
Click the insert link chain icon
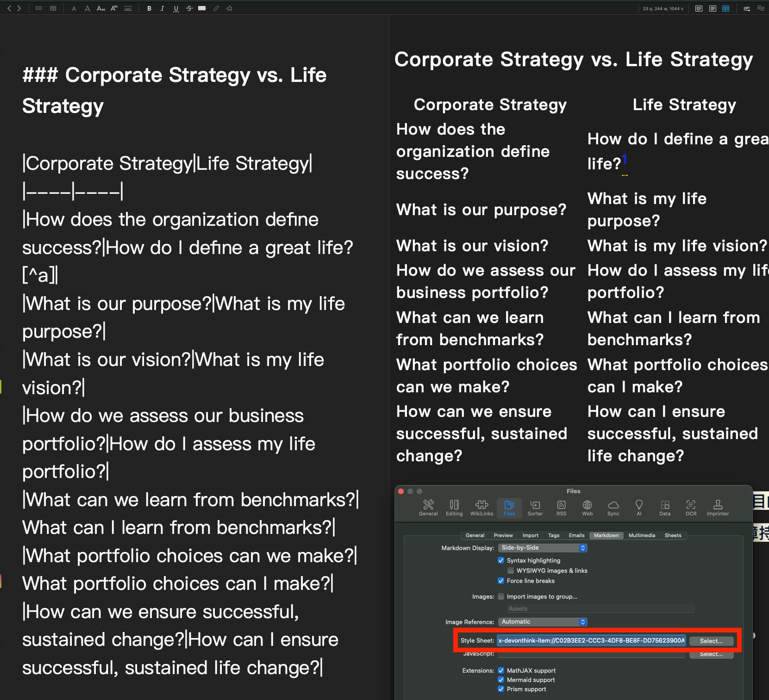pyautogui.click(x=216, y=8)
